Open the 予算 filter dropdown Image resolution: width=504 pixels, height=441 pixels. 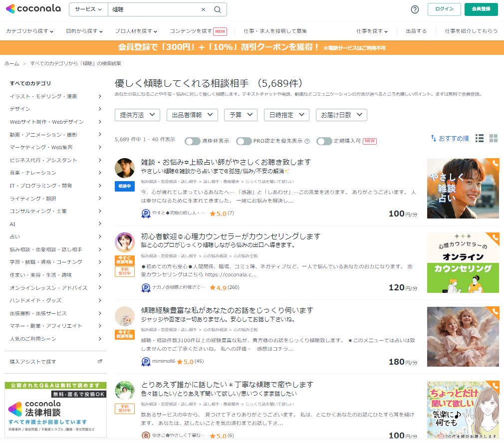click(x=241, y=115)
